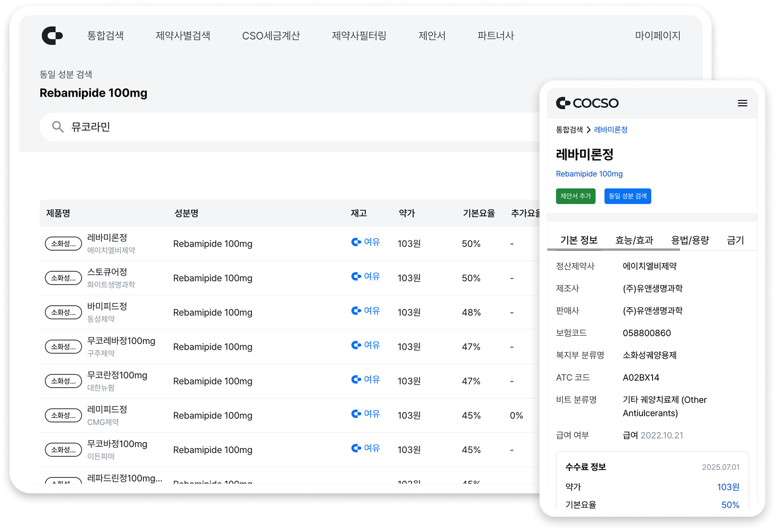
Task: Open the 통합검색 menu item
Action: 105,36
